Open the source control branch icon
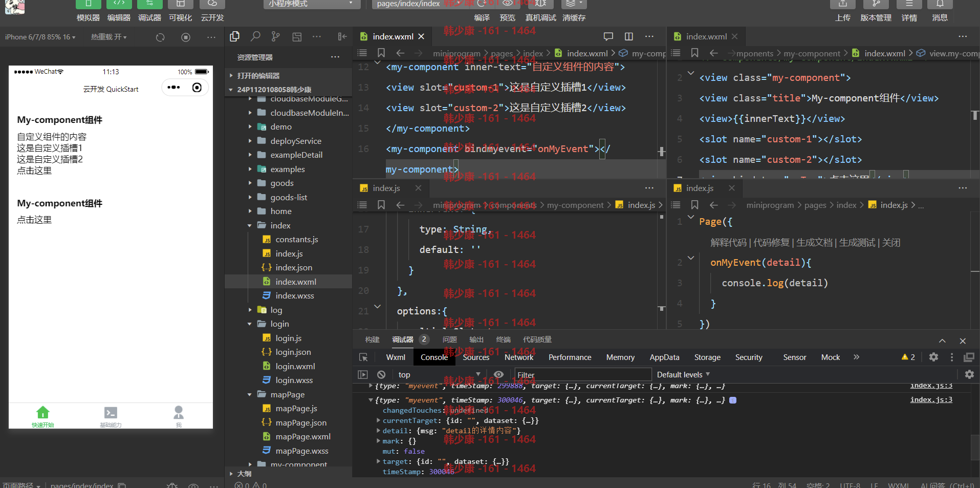980x488 pixels. [276, 36]
